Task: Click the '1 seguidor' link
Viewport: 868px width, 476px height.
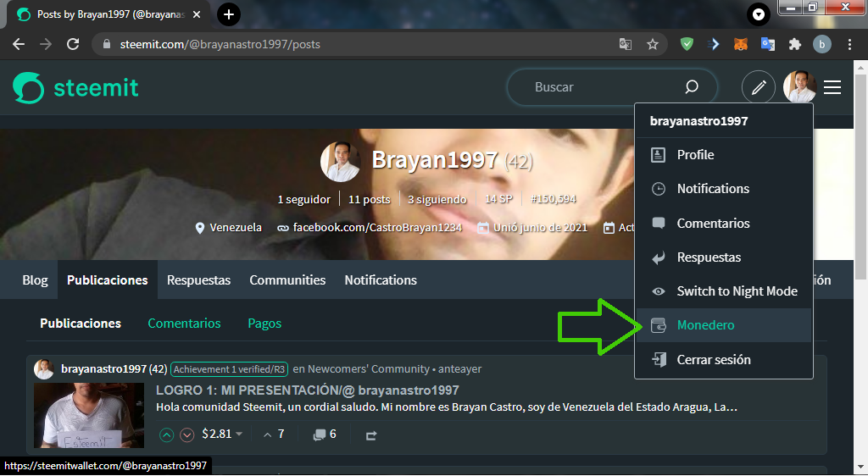Action: coord(304,200)
